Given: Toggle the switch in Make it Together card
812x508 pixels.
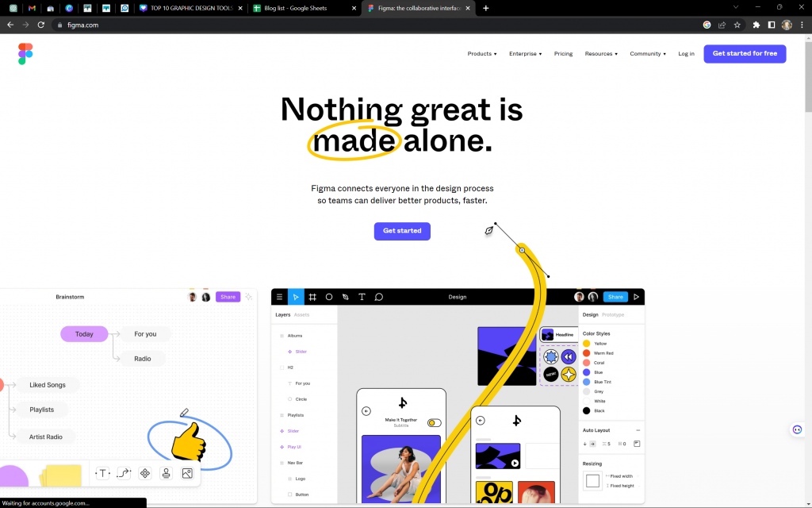Looking at the screenshot, I should [434, 423].
